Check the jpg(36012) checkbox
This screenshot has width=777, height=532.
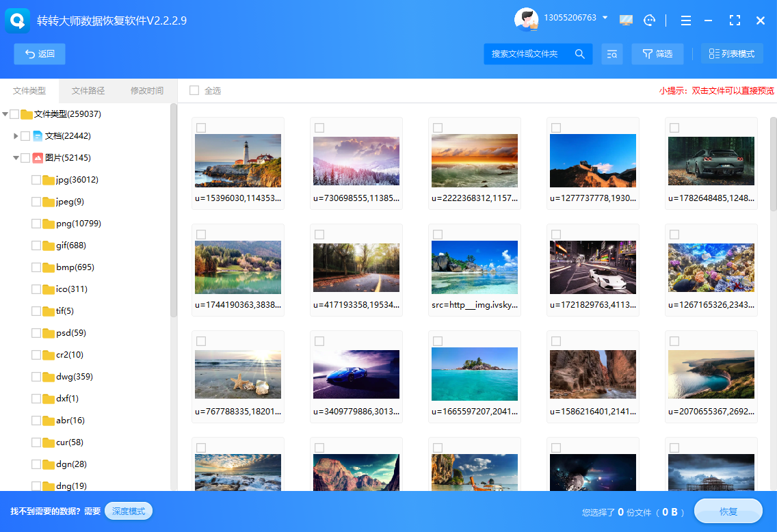coord(36,180)
